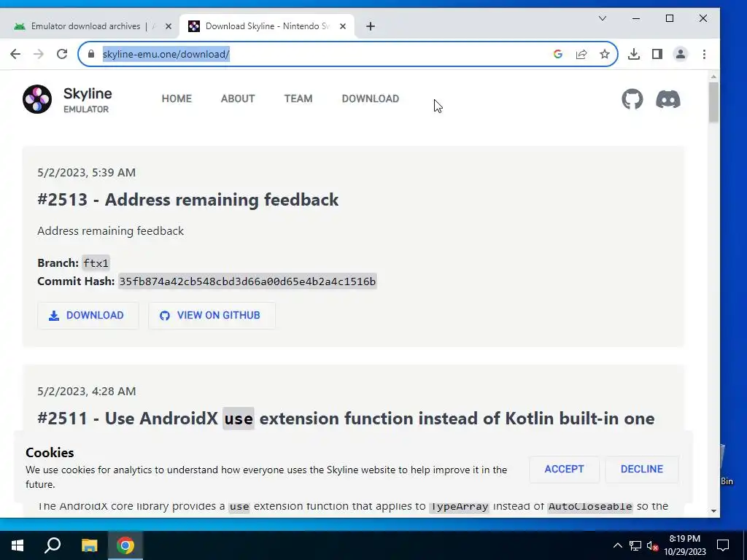
Task: Click the Google icon in address bar
Action: [558, 54]
